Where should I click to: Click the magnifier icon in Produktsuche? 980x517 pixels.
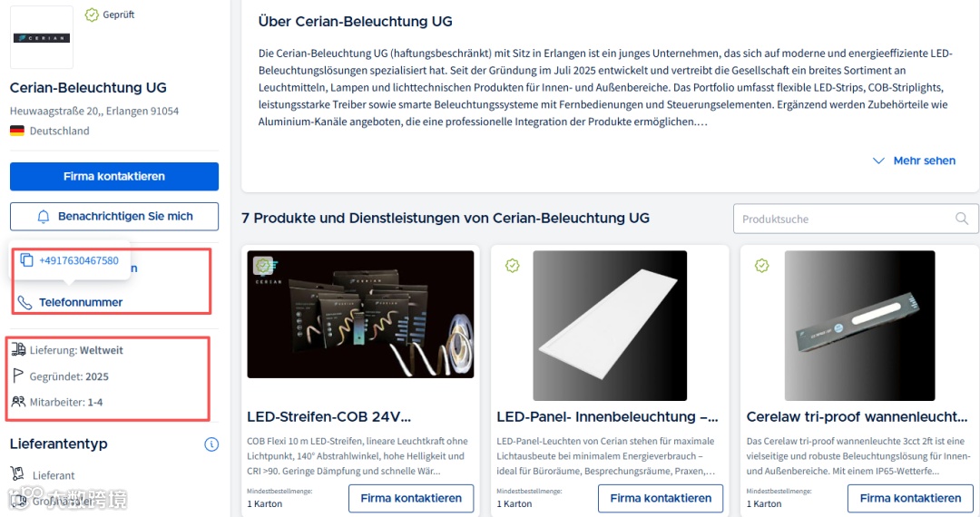961,219
